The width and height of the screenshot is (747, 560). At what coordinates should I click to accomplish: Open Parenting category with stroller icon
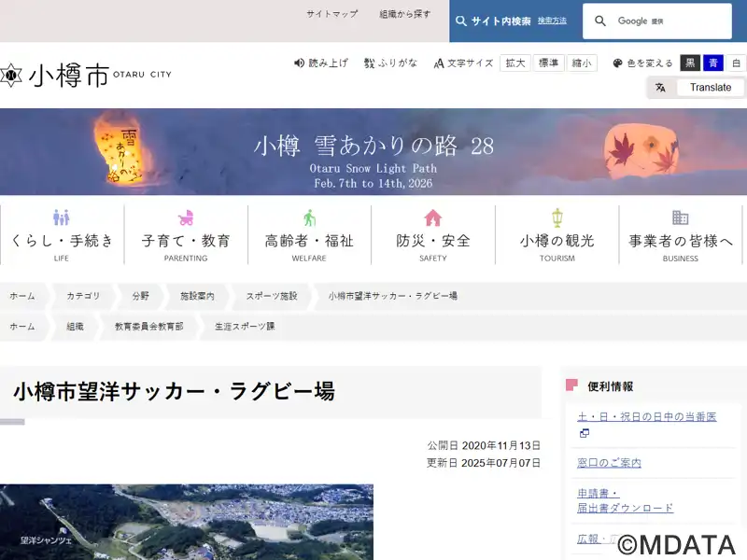pyautogui.click(x=186, y=217)
